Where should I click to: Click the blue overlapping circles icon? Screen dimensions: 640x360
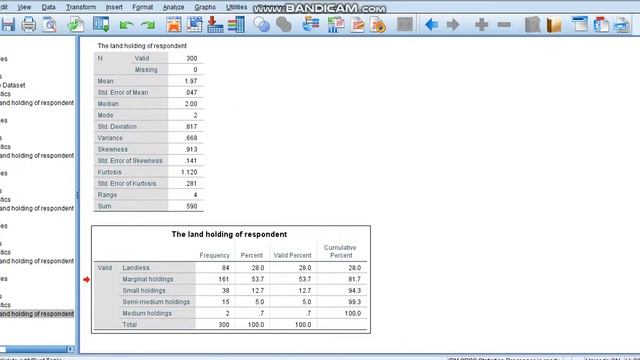(x=261, y=24)
